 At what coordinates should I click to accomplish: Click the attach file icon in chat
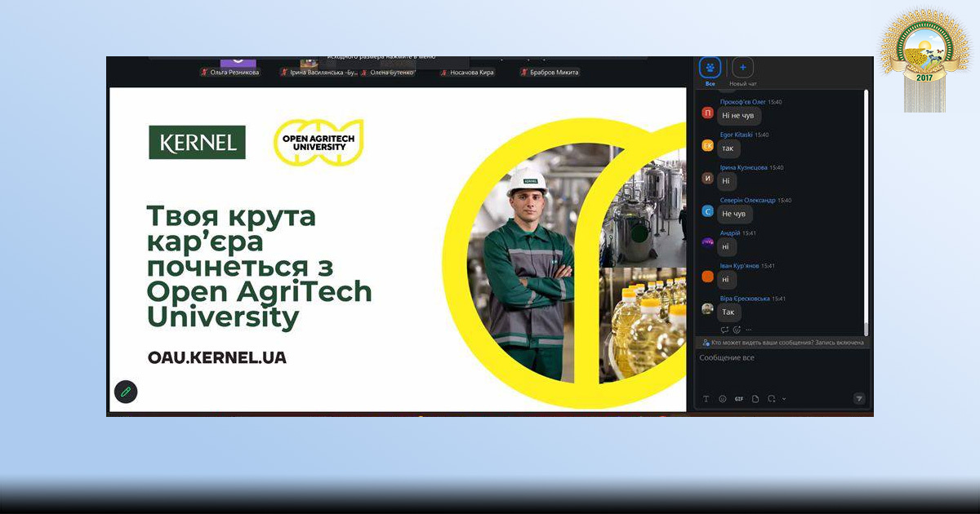[x=755, y=399]
